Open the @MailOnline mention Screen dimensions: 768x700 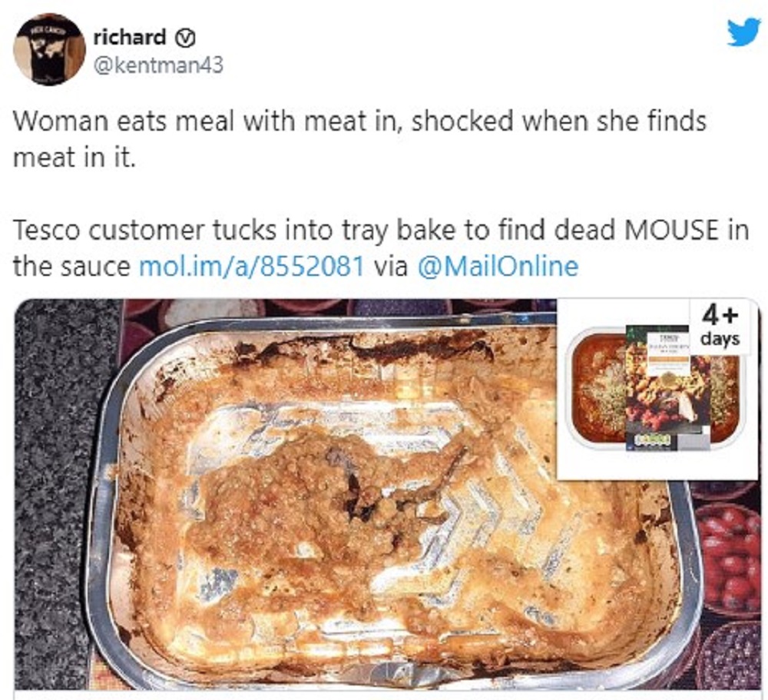click(497, 266)
